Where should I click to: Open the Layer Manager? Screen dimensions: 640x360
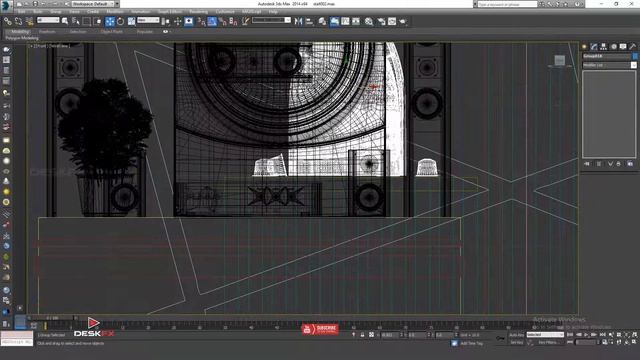[x=322, y=21]
